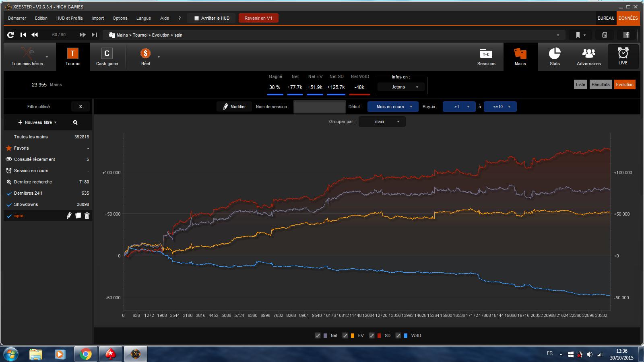The height and width of the screenshot is (362, 644).
Task: Open the HUD et Profils menu
Action: click(x=70, y=18)
